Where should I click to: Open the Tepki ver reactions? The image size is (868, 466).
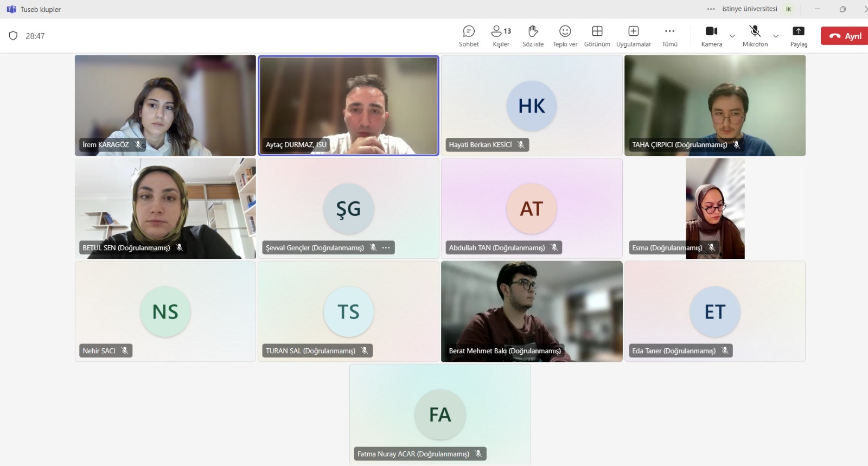click(x=565, y=36)
